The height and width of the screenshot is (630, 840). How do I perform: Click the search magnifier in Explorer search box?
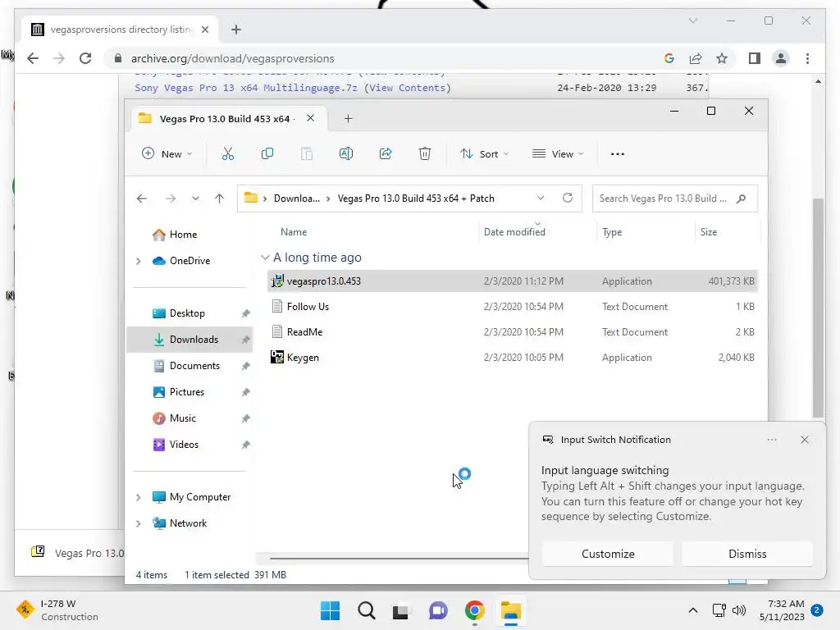tap(741, 199)
